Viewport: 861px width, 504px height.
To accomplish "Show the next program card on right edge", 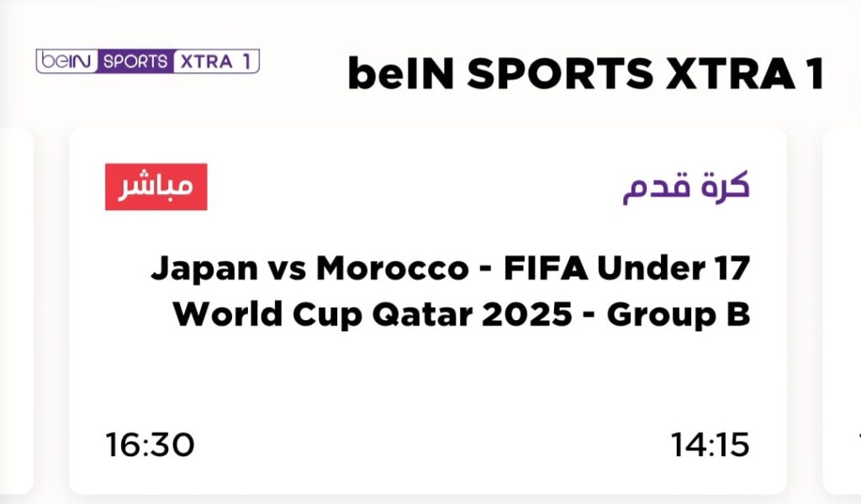I will (843, 311).
